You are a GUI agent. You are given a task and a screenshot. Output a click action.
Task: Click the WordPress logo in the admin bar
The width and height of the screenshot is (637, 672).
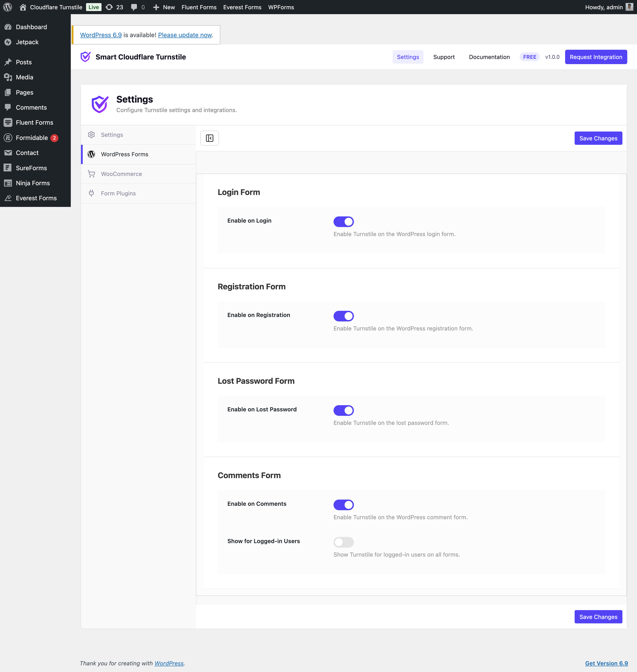click(7, 7)
